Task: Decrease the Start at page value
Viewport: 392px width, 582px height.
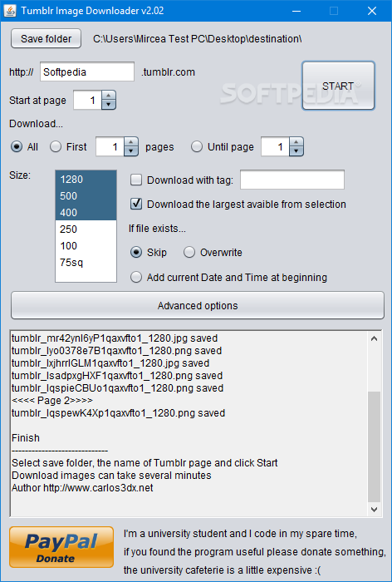Action: pyautogui.click(x=109, y=105)
